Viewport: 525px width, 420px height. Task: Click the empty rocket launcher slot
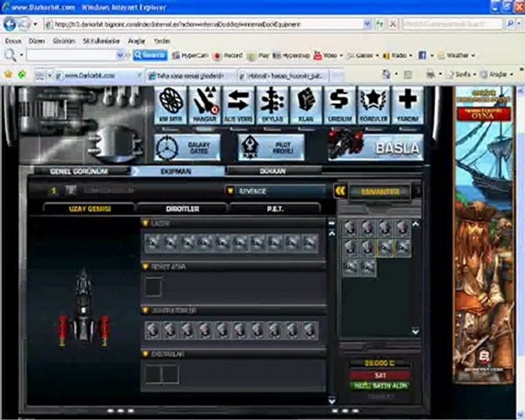coord(153,287)
